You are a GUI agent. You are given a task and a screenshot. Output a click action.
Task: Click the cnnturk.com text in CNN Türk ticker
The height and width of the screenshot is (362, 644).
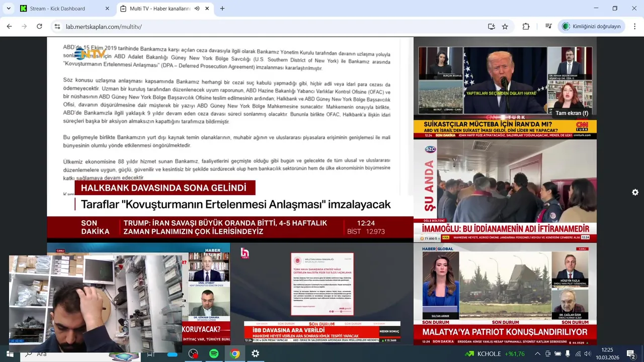coord(582,135)
